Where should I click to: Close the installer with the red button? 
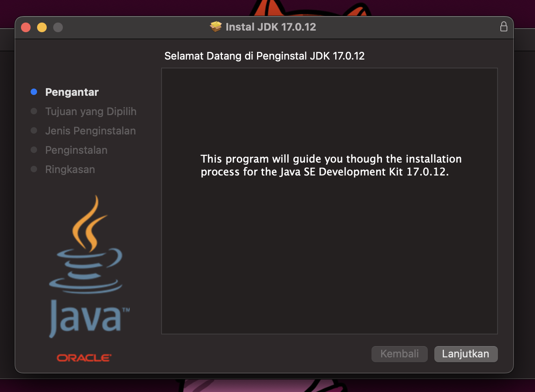click(26, 27)
